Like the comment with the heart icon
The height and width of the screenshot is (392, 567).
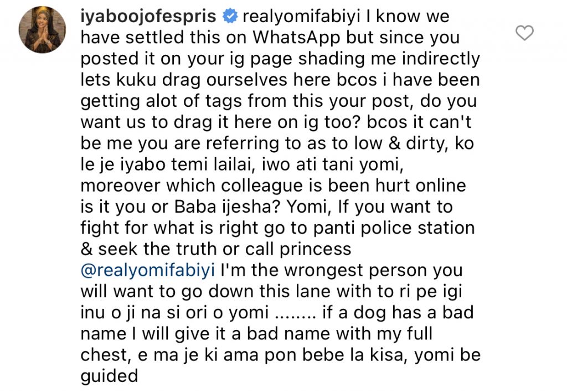tap(524, 34)
